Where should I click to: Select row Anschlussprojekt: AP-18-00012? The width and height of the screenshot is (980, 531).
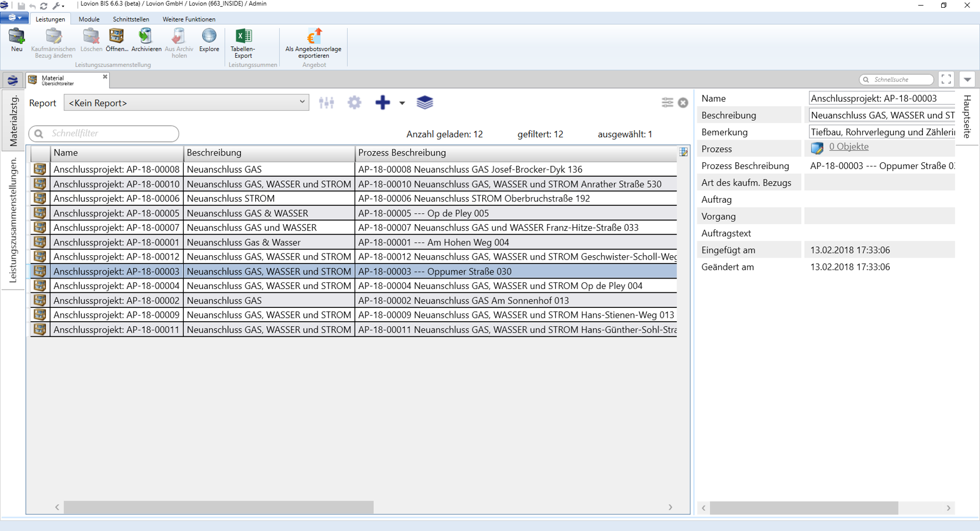(x=353, y=256)
